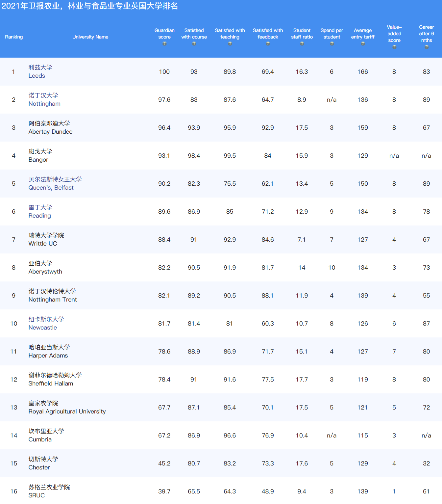Open the Leeds university link
Screen dimensions: 442x504
tap(40, 71)
